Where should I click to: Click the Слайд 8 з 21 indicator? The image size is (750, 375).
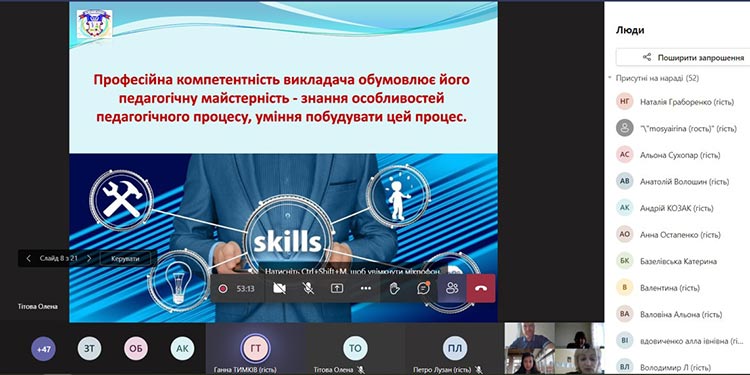pos(59,258)
